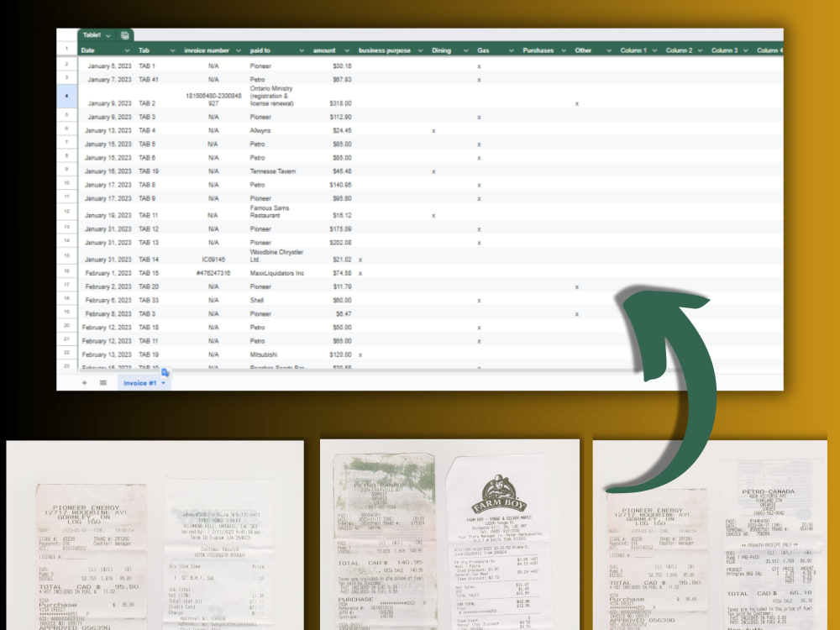Open the Gas column dropdown
This screenshot has width=840, height=630.
511,50
